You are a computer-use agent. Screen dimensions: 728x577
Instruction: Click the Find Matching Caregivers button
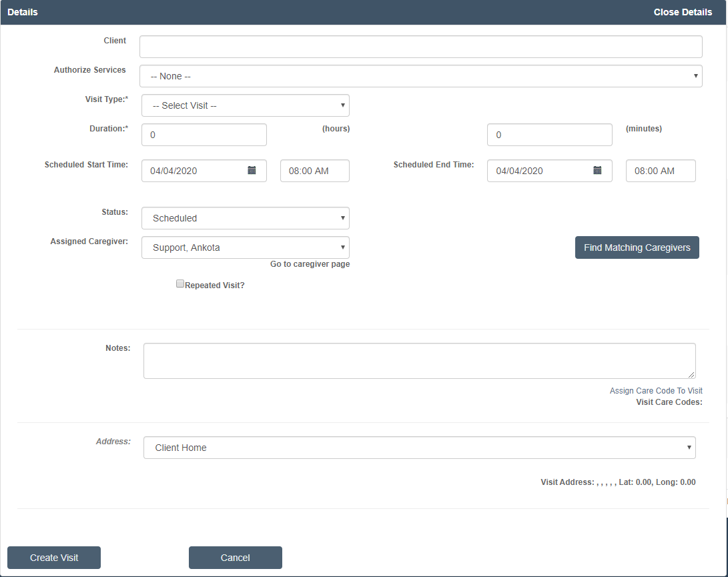pyautogui.click(x=637, y=247)
